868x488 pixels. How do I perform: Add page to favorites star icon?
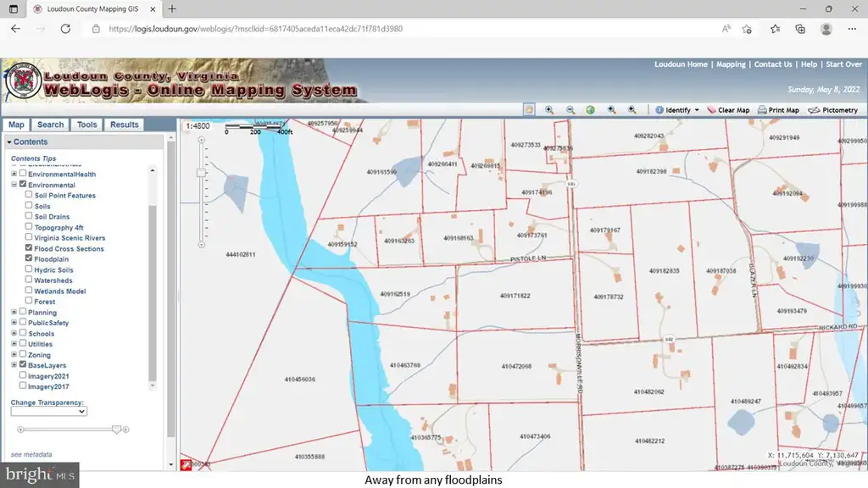[x=747, y=29]
